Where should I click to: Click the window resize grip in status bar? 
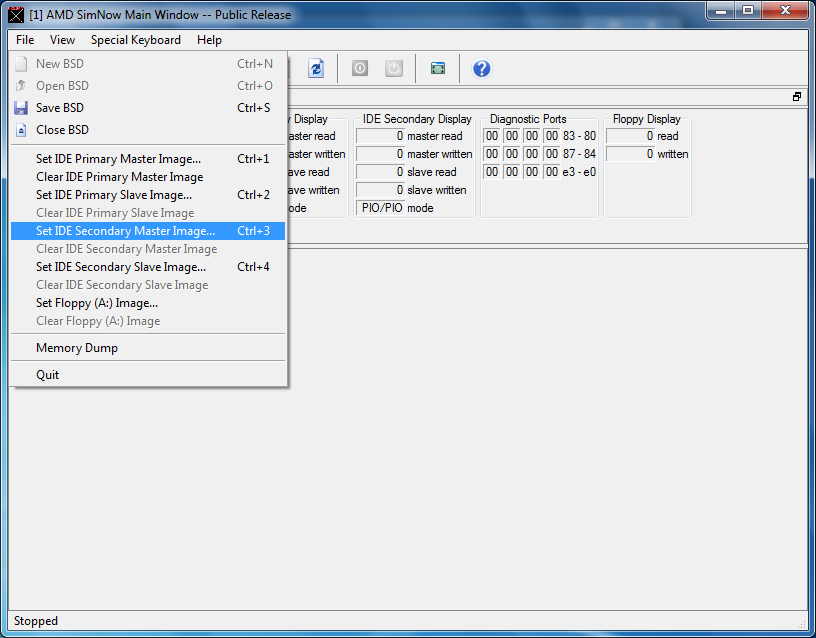click(801, 623)
